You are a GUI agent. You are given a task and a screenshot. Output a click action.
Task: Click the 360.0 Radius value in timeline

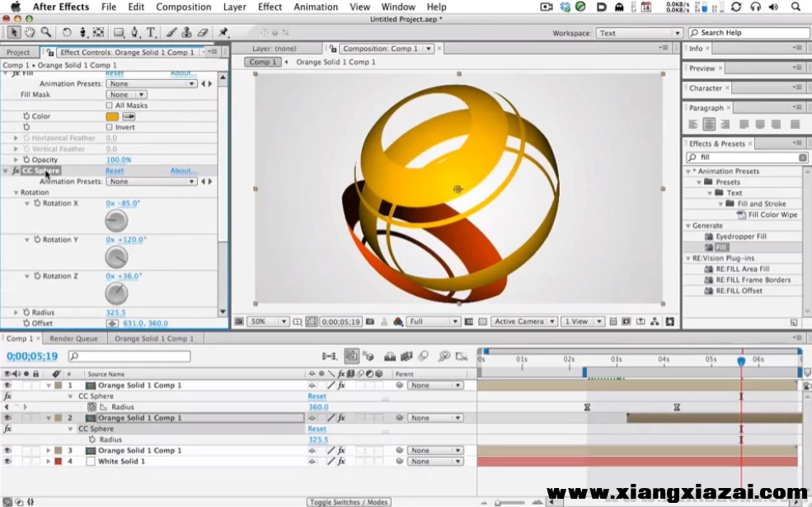click(x=318, y=407)
